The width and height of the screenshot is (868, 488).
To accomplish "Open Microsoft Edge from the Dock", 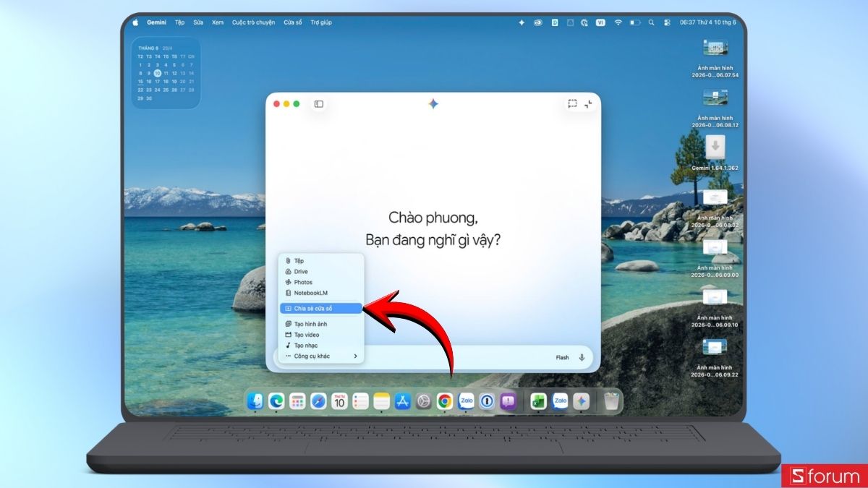I will click(276, 401).
